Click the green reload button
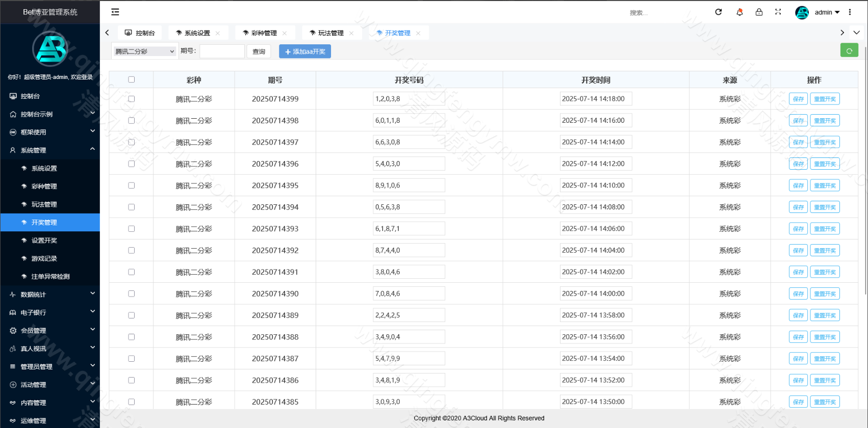Screen dimensions: 868x428 click(x=849, y=50)
